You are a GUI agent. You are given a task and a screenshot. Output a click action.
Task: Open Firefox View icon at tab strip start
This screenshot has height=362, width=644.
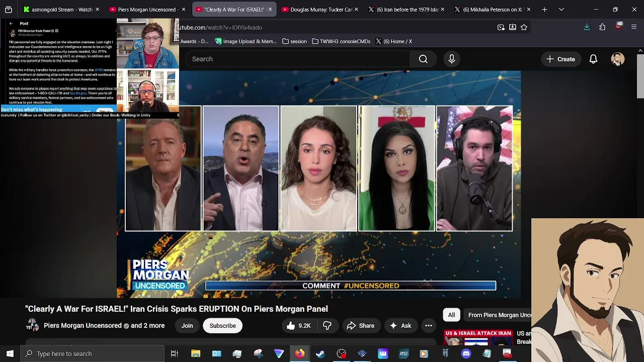(9, 10)
